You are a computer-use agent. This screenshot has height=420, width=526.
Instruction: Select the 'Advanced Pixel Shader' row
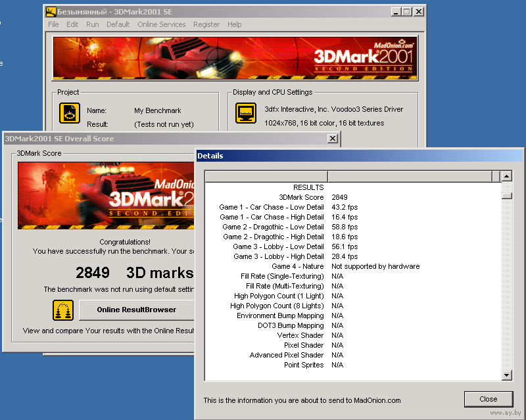coord(353,355)
